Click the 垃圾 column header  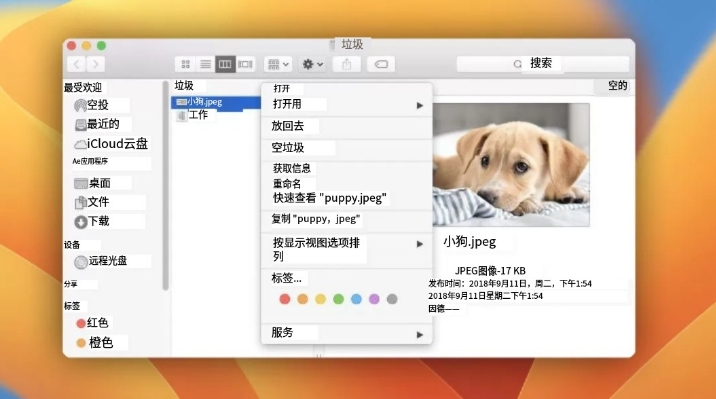pos(184,85)
